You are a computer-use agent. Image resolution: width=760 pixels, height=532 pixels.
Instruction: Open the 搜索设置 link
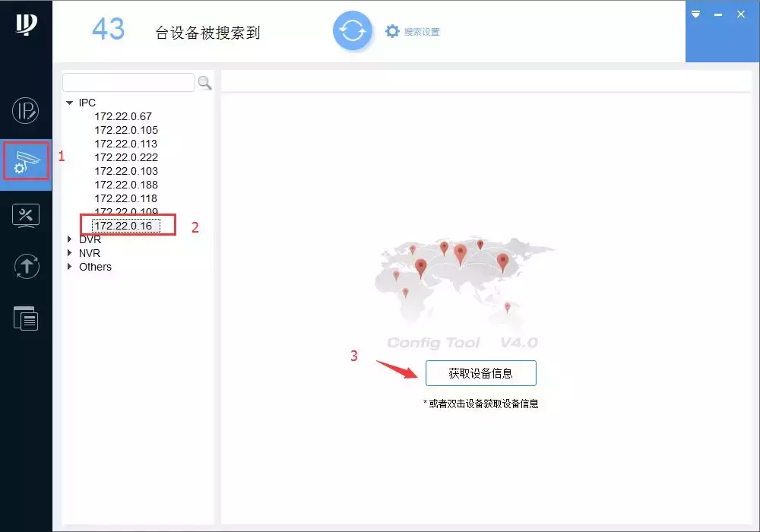pos(422,32)
